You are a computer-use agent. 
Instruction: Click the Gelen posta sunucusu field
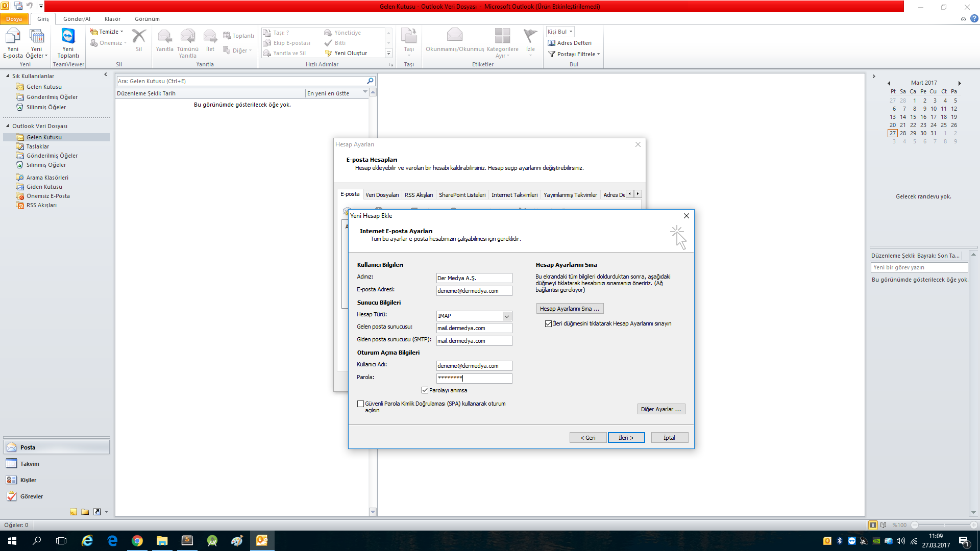pyautogui.click(x=474, y=328)
